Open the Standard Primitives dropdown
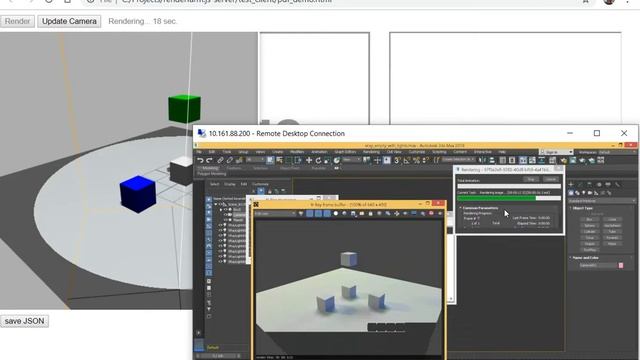 tap(602, 201)
